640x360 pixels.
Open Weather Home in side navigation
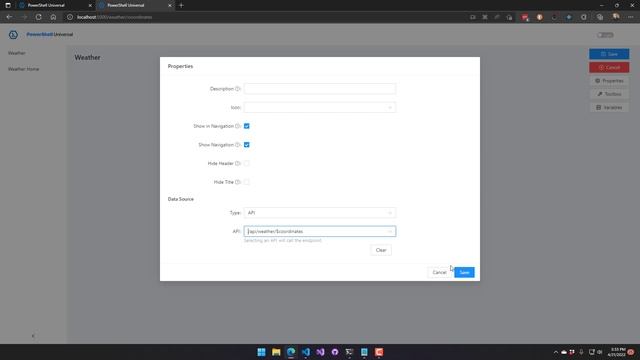[x=24, y=69]
